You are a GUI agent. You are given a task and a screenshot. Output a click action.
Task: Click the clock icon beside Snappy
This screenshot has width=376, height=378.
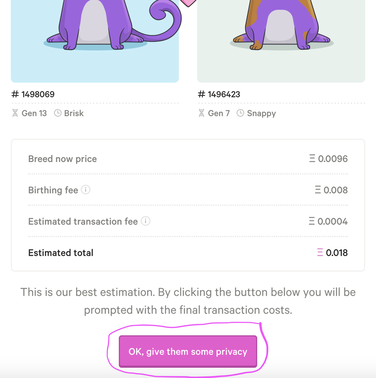pos(240,113)
